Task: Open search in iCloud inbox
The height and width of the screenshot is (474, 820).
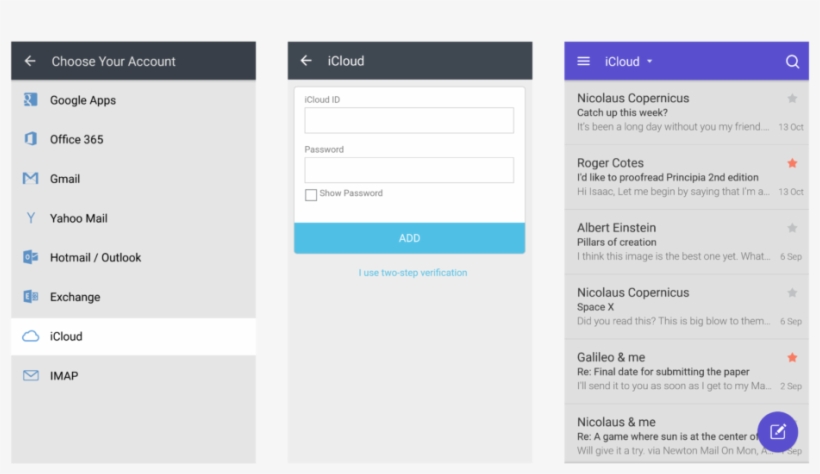Action: pos(792,61)
